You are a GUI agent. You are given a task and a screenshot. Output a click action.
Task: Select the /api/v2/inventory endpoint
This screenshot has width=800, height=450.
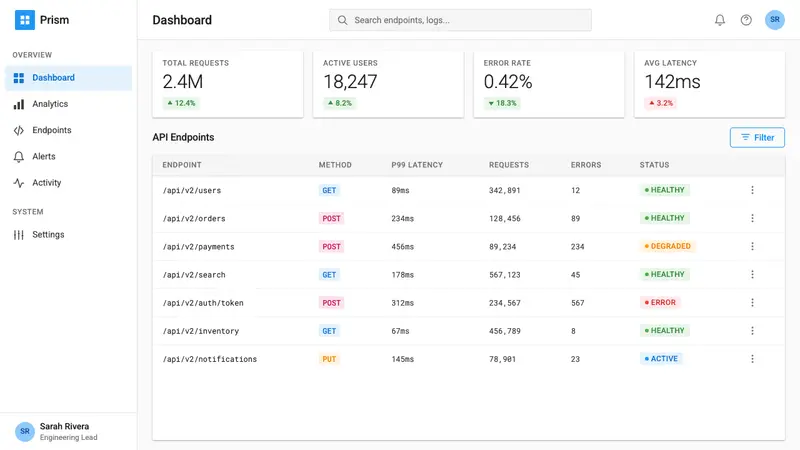click(201, 331)
